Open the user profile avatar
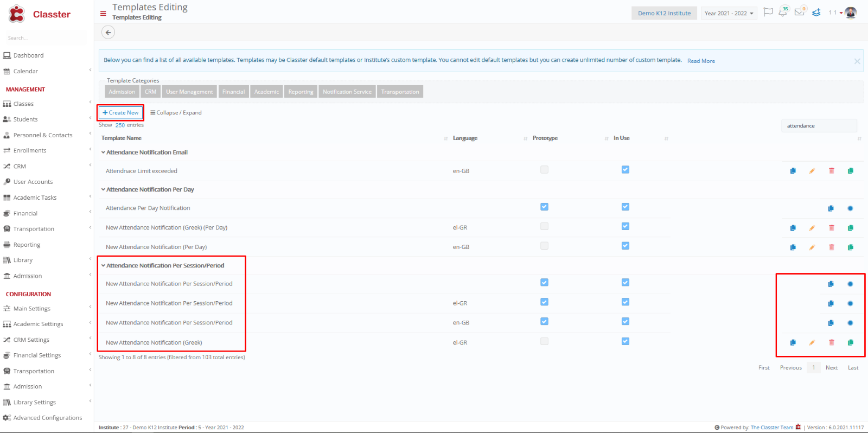The height and width of the screenshot is (433, 868). 851,12
